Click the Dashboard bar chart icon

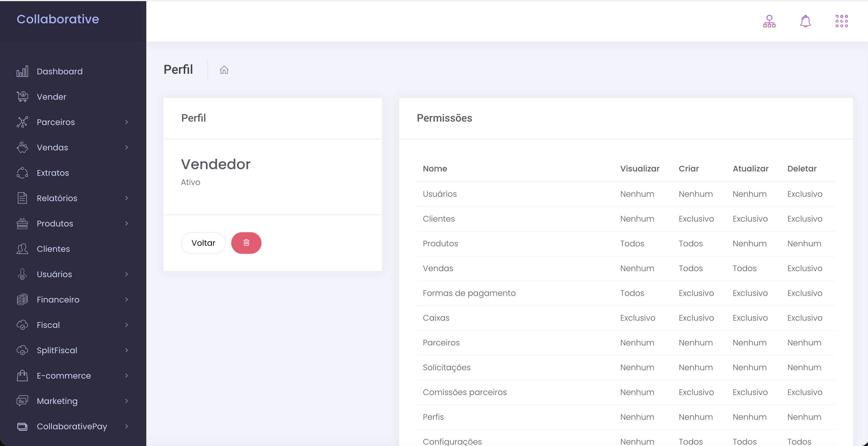point(22,71)
